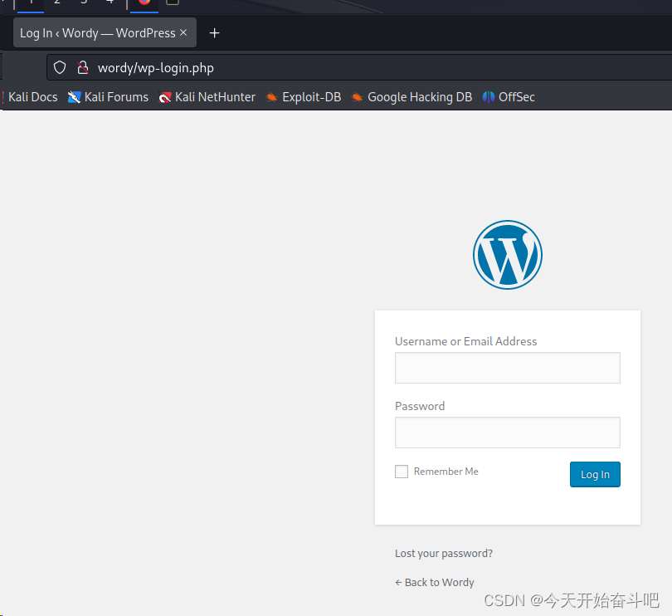Select the Log In ‹ Wordy browser tab
Screen dimensions: 672x616
(x=105, y=32)
